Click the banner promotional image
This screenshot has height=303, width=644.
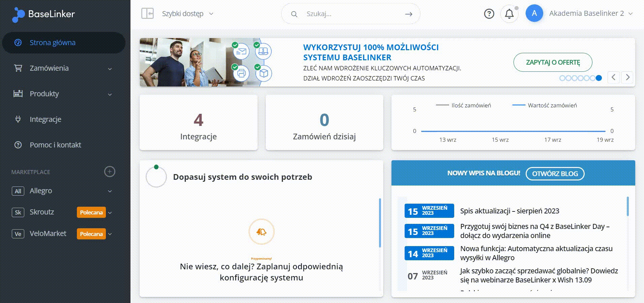pyautogui.click(x=206, y=62)
